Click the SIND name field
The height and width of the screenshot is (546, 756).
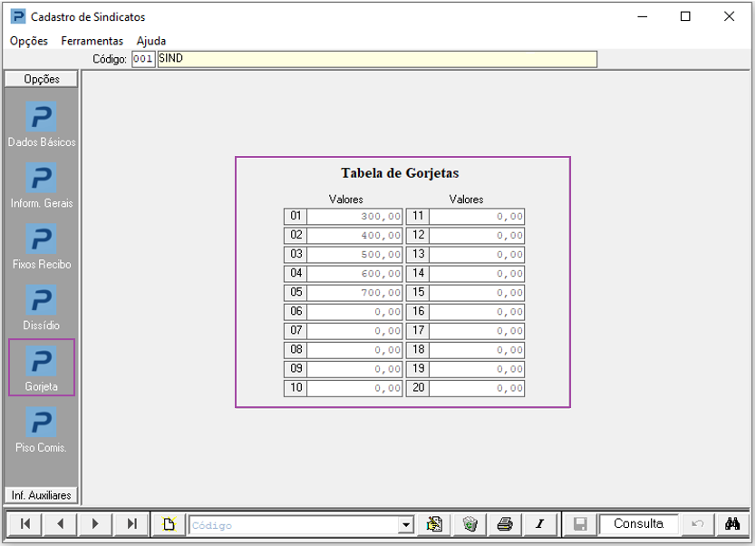(x=377, y=59)
